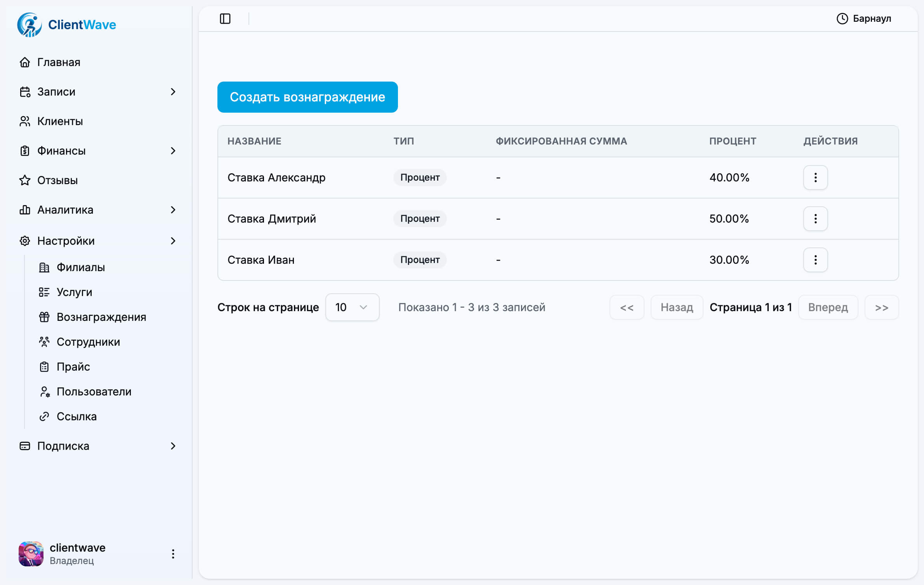Image resolution: width=924 pixels, height=585 pixels.
Task: Open actions menu for Ставка Дмитрий
Action: pos(815,219)
